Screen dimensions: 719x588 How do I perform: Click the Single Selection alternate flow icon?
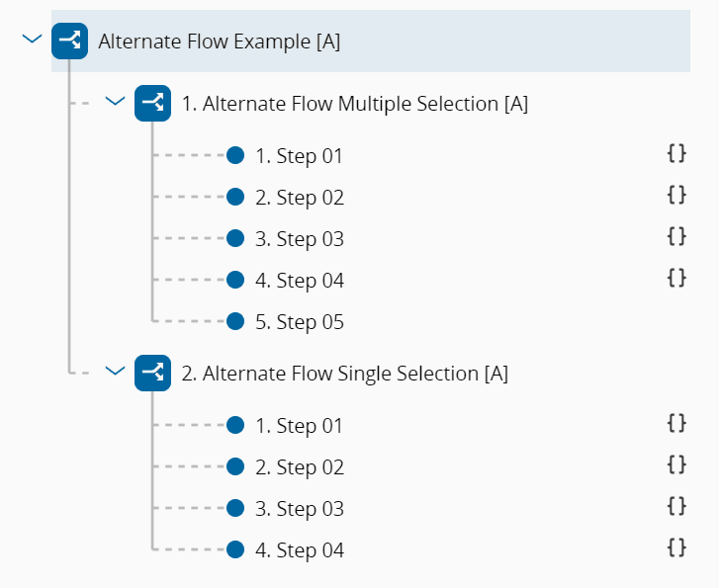tap(153, 373)
